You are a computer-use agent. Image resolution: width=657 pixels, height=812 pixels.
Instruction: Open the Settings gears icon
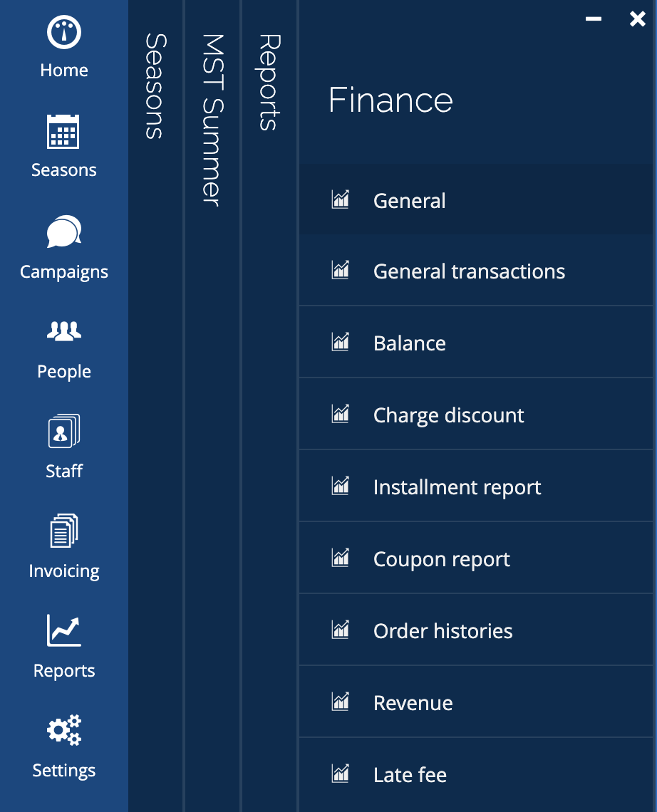coord(64,731)
